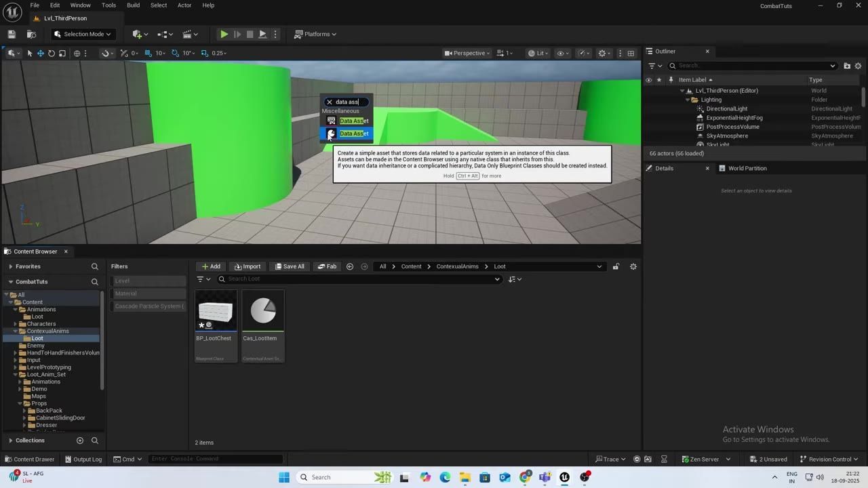868x488 pixels.
Task: Toggle rotation snapping in the viewport toolbar
Action: coord(176,53)
